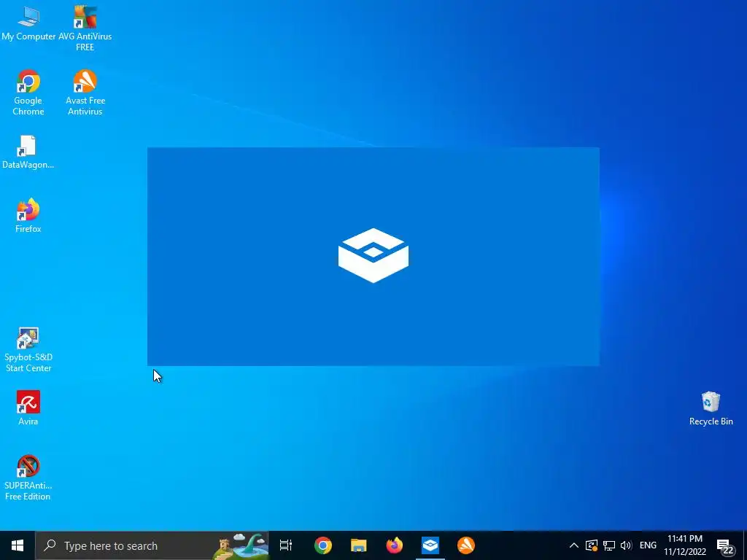Select the DataWagon file shortcut

click(x=28, y=152)
